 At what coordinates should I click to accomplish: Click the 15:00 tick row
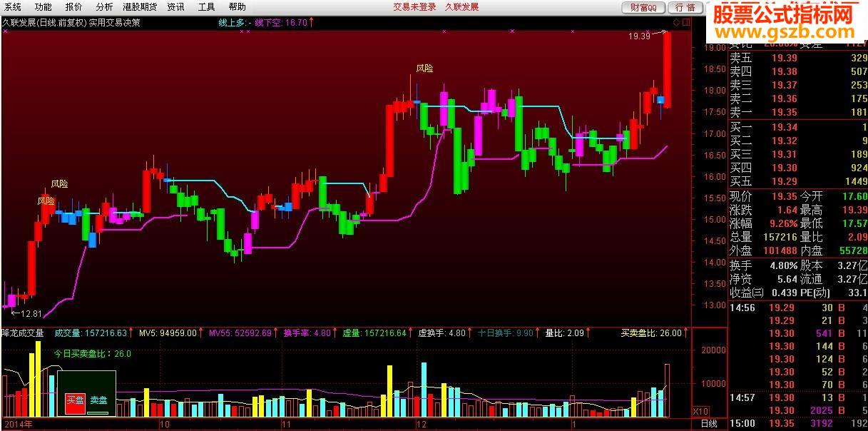pyautogui.click(x=798, y=423)
